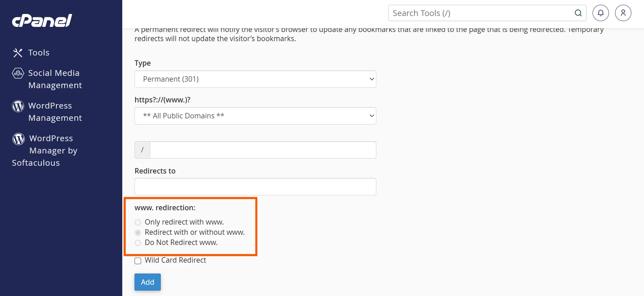Open the https?://(www.)? domain selector
This screenshot has width=644, height=296.
pos(255,116)
